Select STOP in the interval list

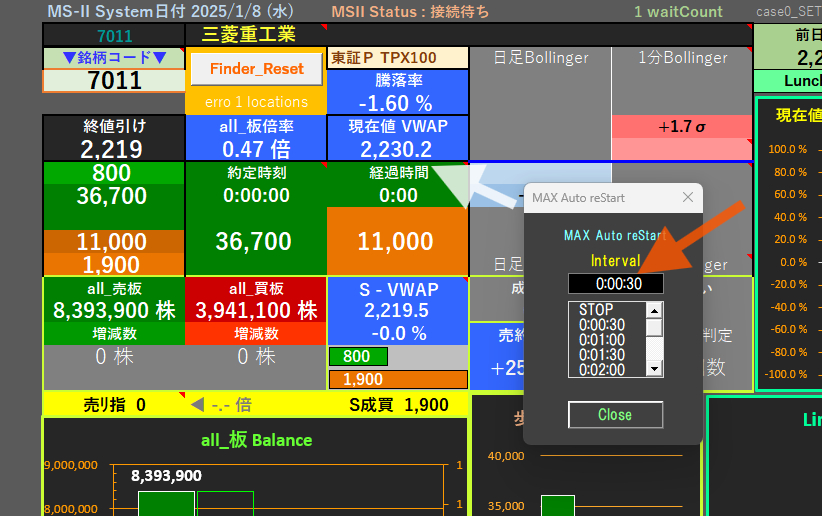(x=596, y=309)
